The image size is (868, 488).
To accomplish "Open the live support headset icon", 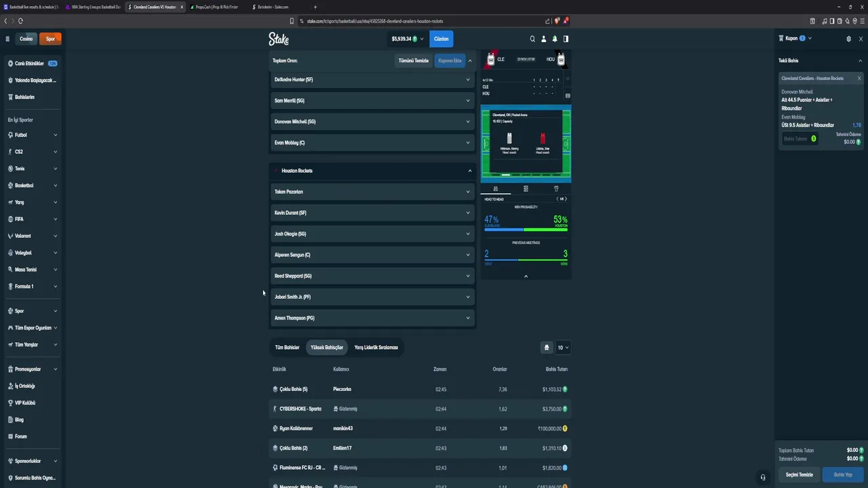I will (763, 477).
